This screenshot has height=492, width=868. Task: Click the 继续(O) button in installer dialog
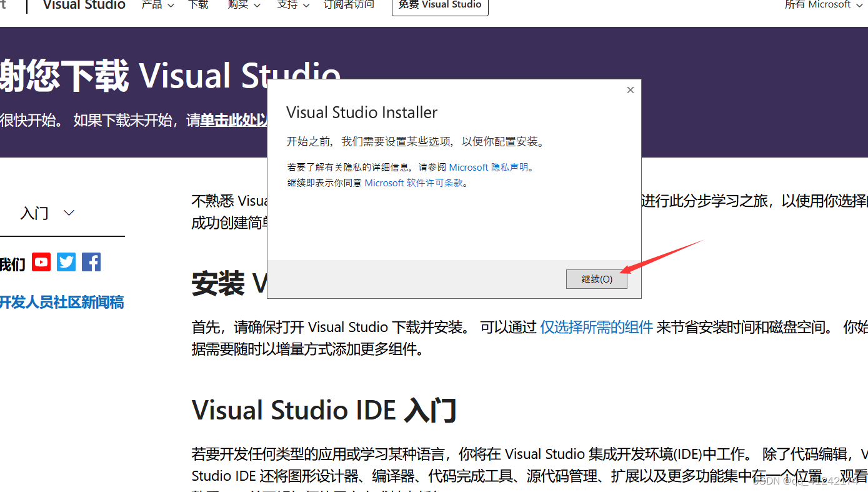596,279
